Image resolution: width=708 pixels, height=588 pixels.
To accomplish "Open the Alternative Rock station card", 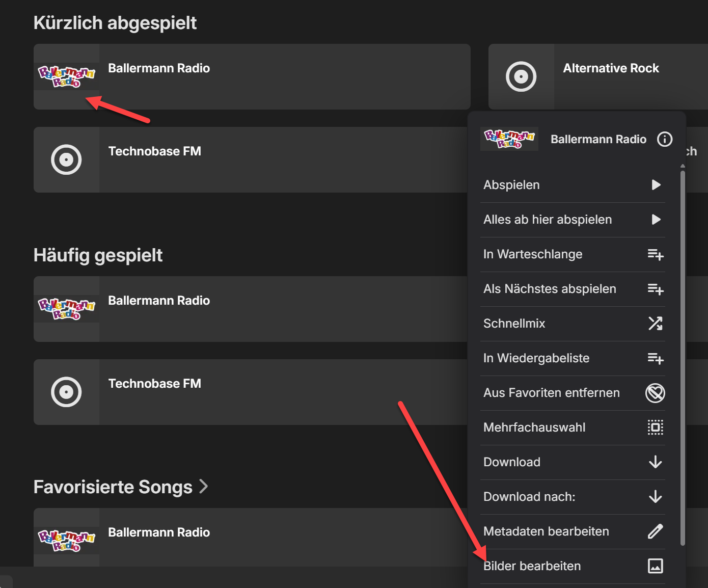I will pyautogui.click(x=611, y=76).
